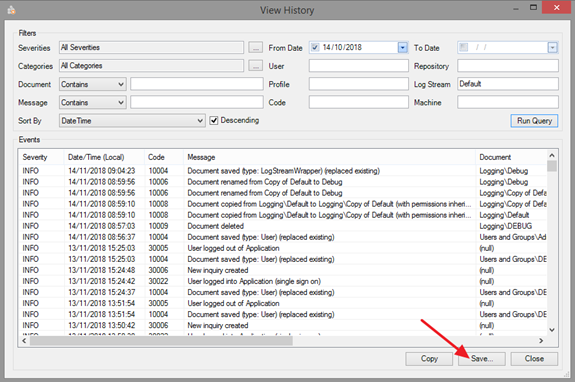575x382 pixels.
Task: Click the Copy button
Action: click(429, 359)
